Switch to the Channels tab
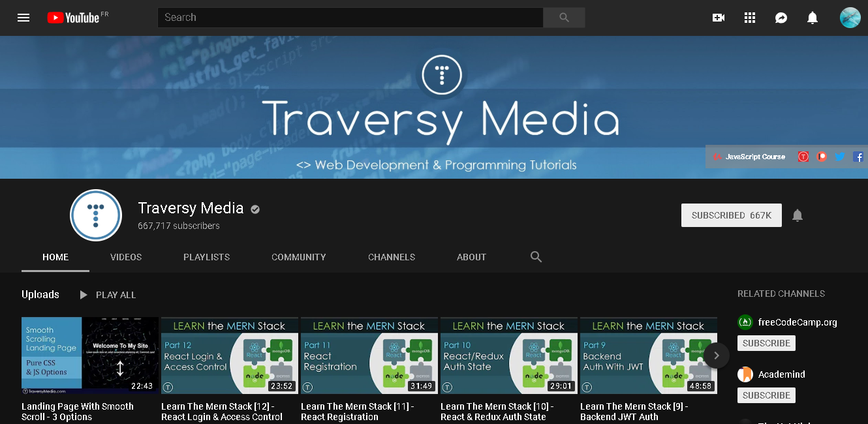 392,257
